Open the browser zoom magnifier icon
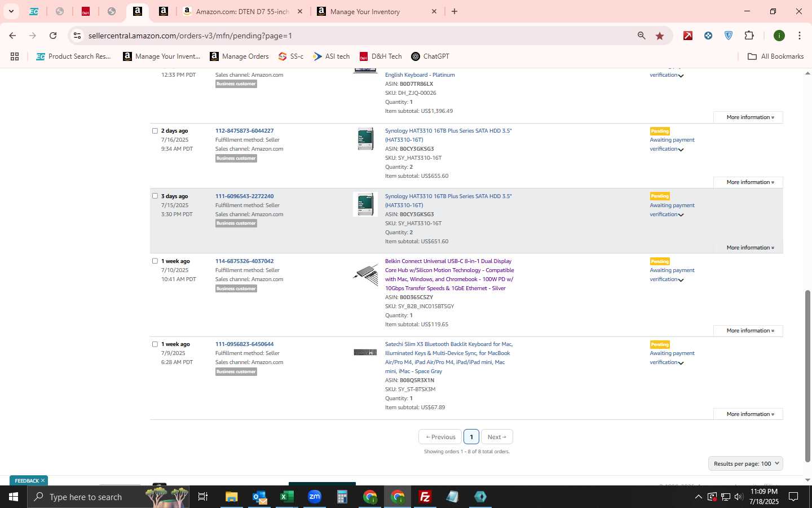This screenshot has height=508, width=812. point(641,36)
